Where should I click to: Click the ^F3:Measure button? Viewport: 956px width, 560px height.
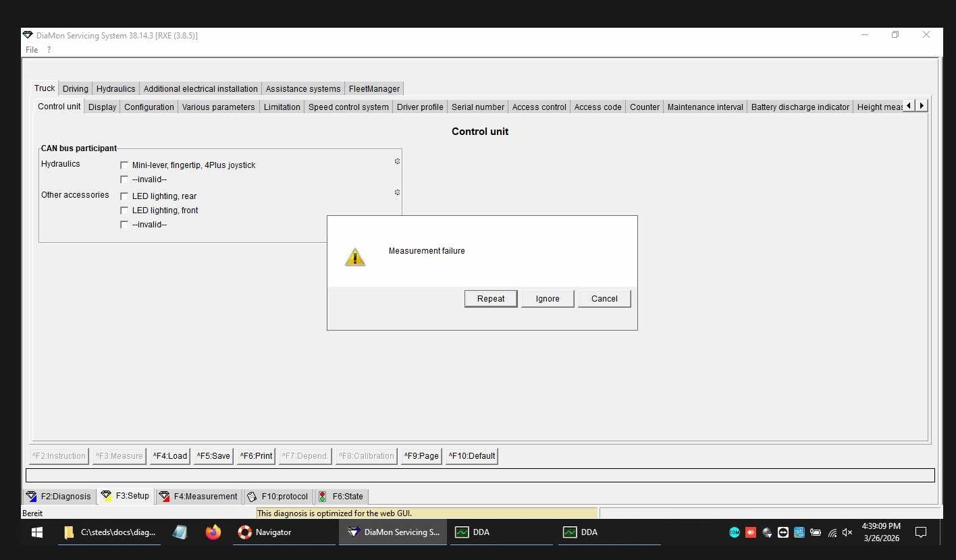tap(119, 456)
